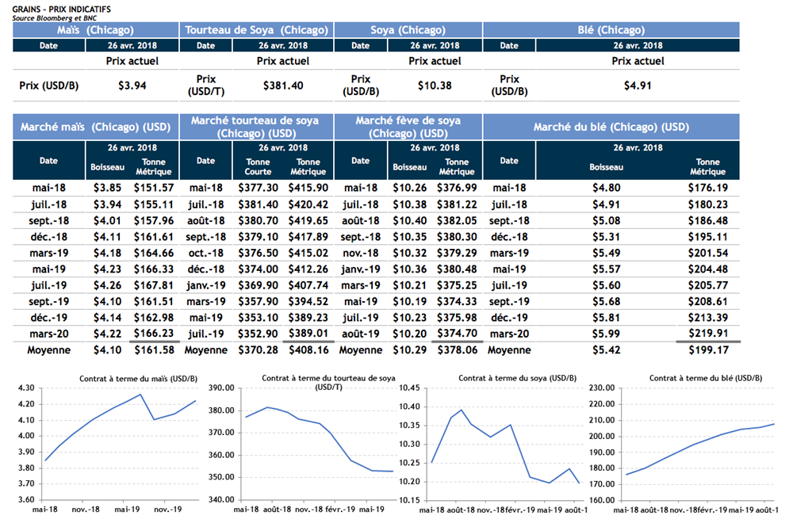Click the corn mai-18 metric tonne value $151.57
812x523 pixels.
(154, 188)
